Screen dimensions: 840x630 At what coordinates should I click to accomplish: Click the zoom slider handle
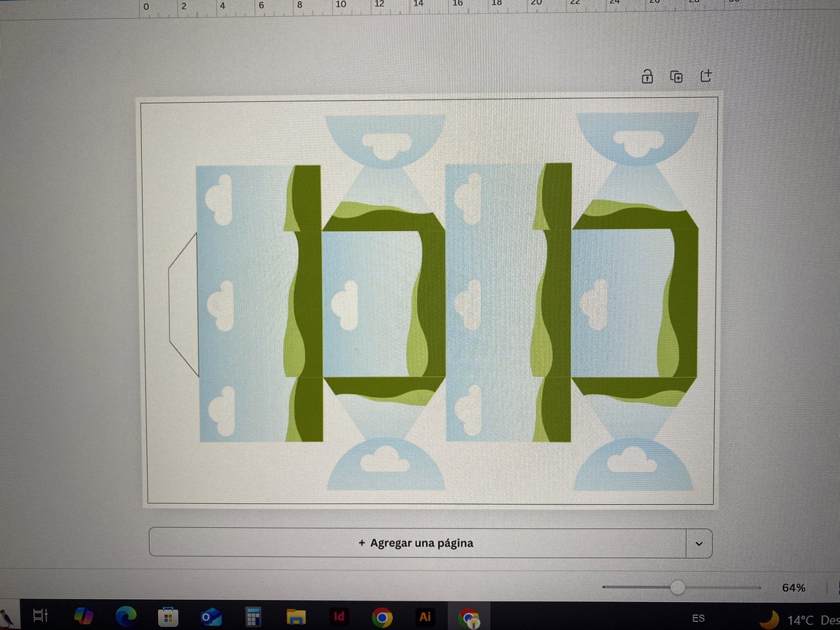pos(677,587)
